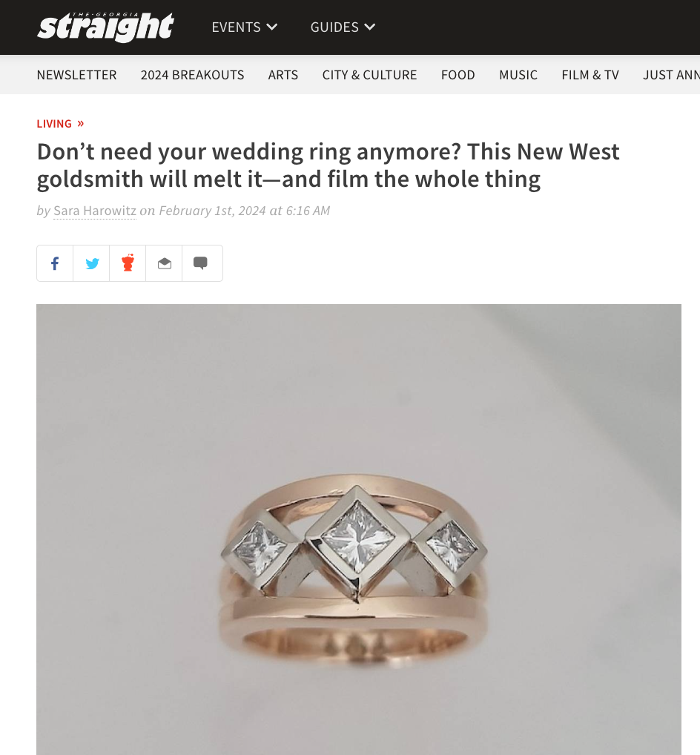Screen dimensions: 700x755
Task: Share the article by email icon
Action: 164,263
